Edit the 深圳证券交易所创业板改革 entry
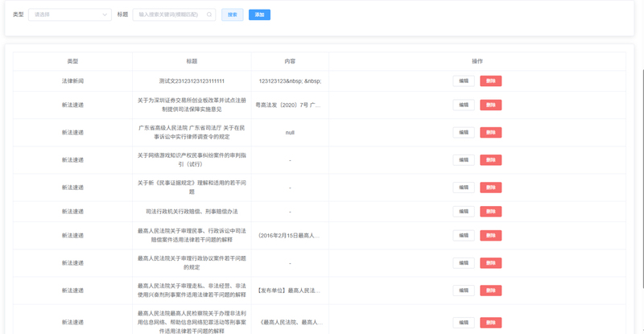 464,105
